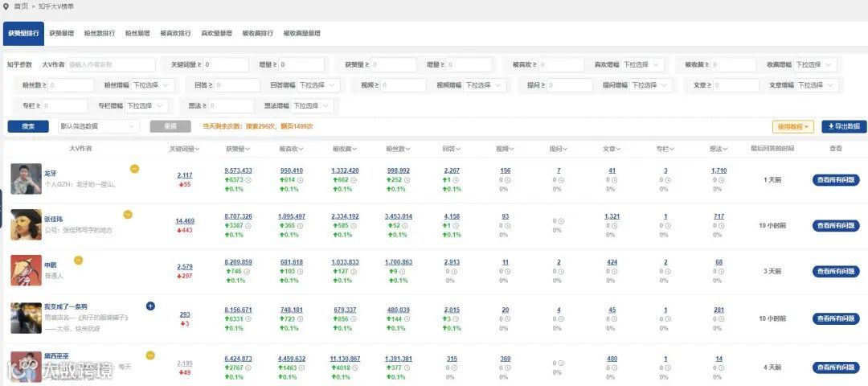Click the blue plus badge next to 我变成了一条狗
The width and height of the screenshot is (868, 386).
pos(150,306)
